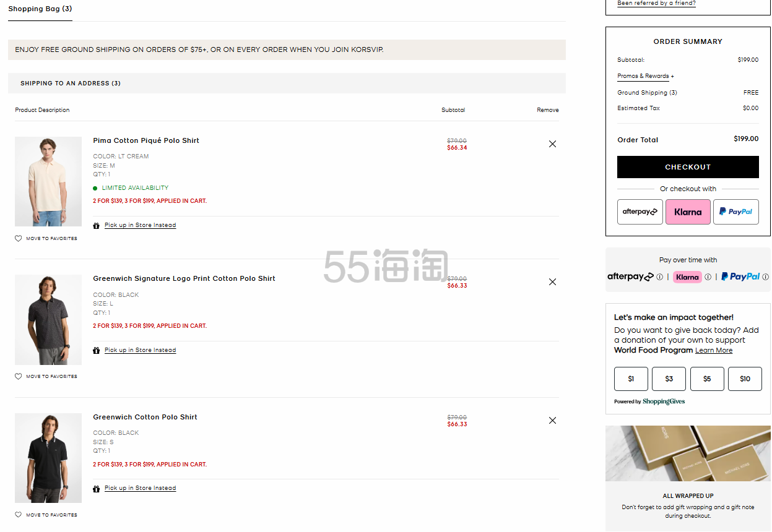Open Learn More link for World Food Program
Viewport: 772px width, 532px height.
click(714, 351)
